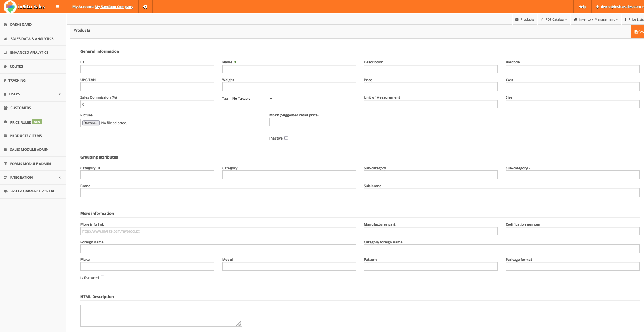Viewport: 644px width, 332px height.
Task: Go to Sales Data & Analytics
Action: (32, 39)
